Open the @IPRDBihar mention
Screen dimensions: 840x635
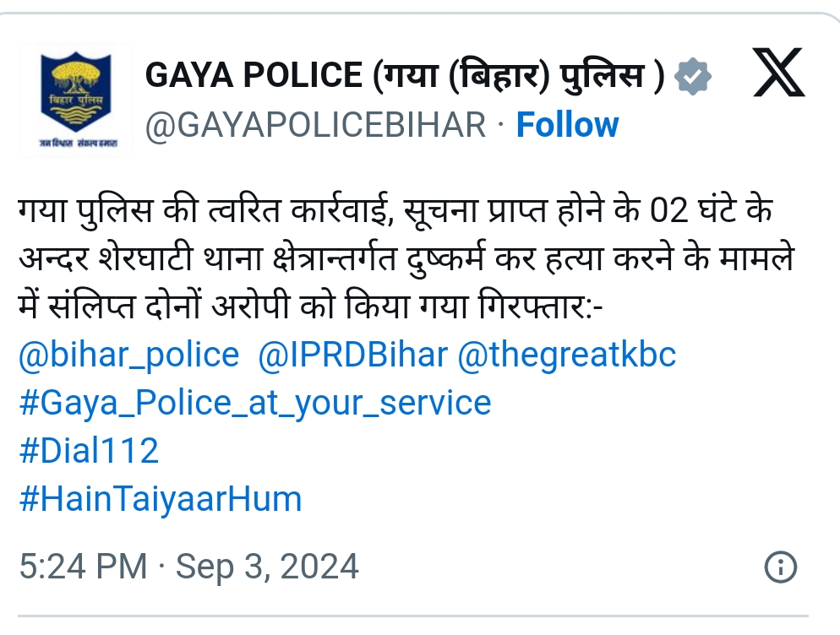[352, 355]
